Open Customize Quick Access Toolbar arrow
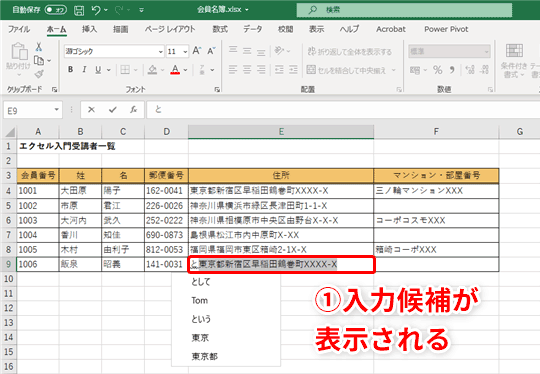Image resolution: width=540 pixels, height=374 pixels. coord(141,10)
